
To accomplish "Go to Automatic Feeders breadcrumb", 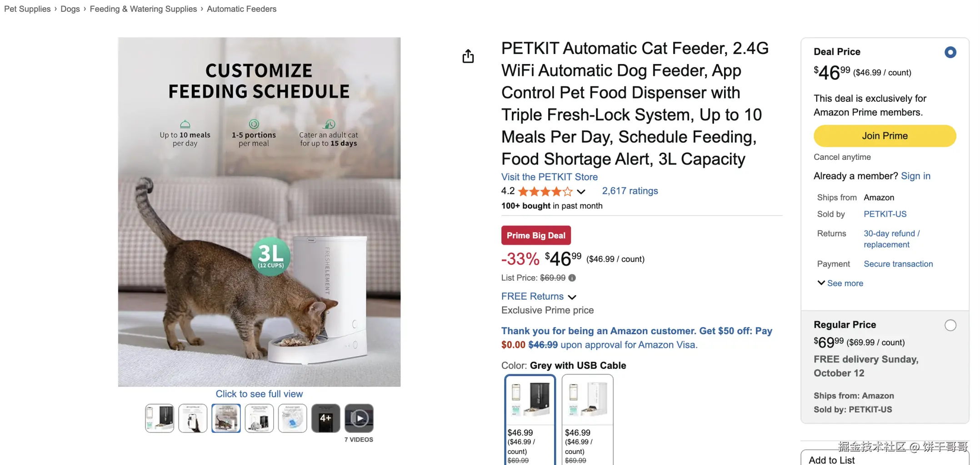I will [241, 9].
